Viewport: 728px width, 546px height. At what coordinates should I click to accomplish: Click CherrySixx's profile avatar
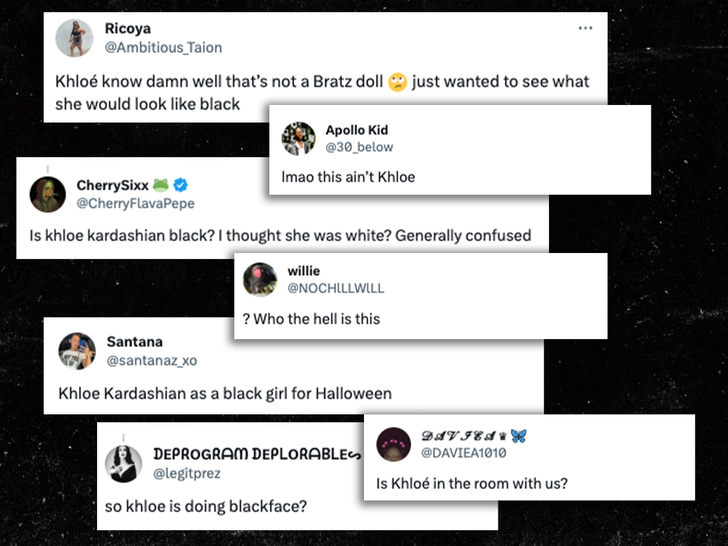coord(47,194)
